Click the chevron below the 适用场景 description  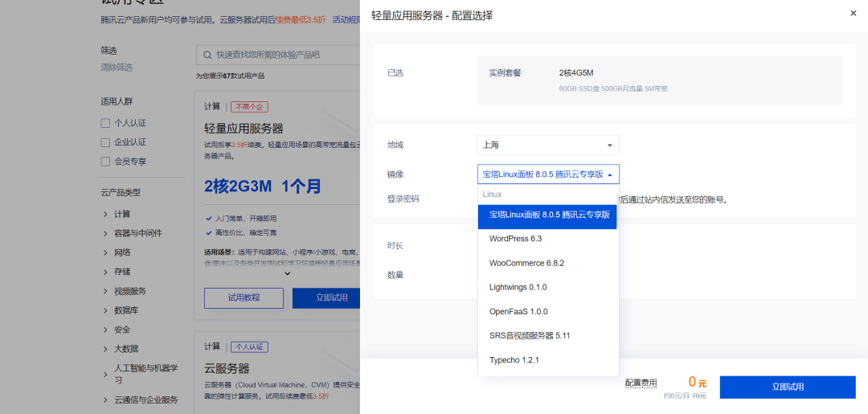288,273
